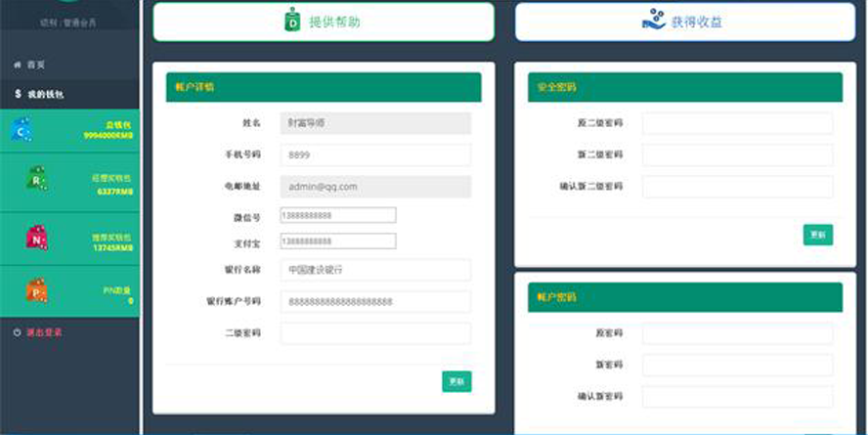Focus the 确认新密码 input
Viewport: 868px width, 435px height.
point(737,396)
